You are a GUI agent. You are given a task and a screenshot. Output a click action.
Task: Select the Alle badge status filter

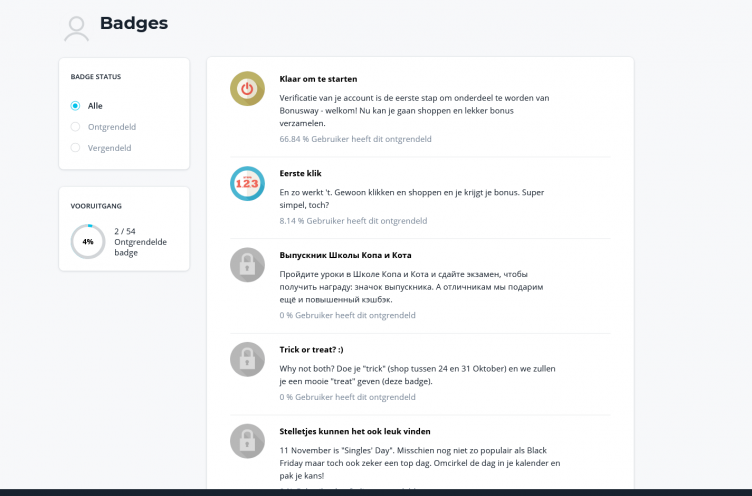coord(76,106)
